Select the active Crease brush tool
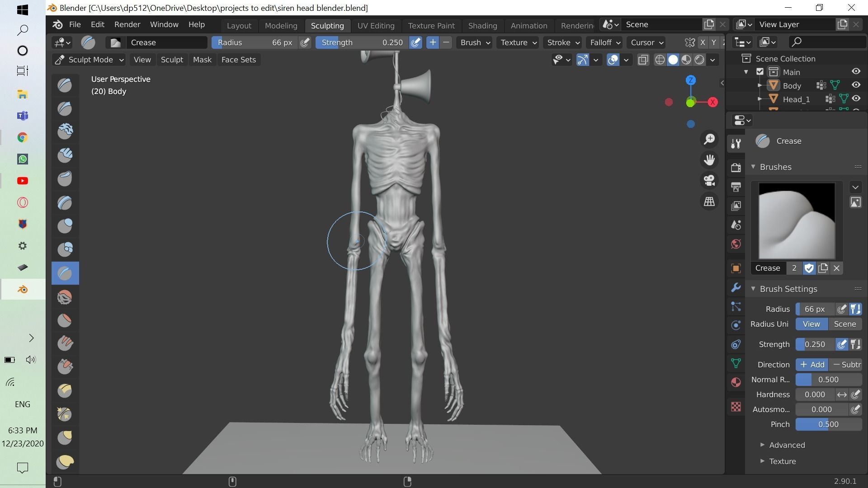The height and width of the screenshot is (488, 868). 65,273
